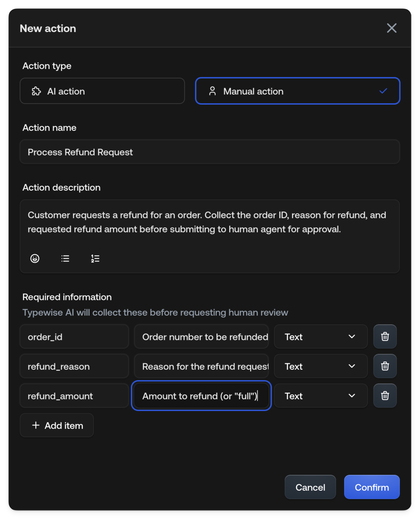This screenshot has height=519, width=420.
Task: Open the emoji picker in description toolbar
Action: (35, 258)
